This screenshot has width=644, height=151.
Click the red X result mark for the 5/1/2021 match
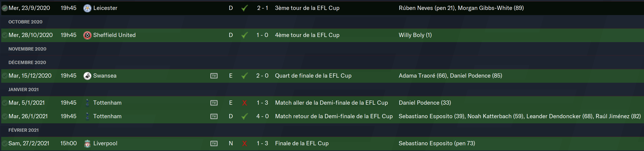tap(245, 103)
